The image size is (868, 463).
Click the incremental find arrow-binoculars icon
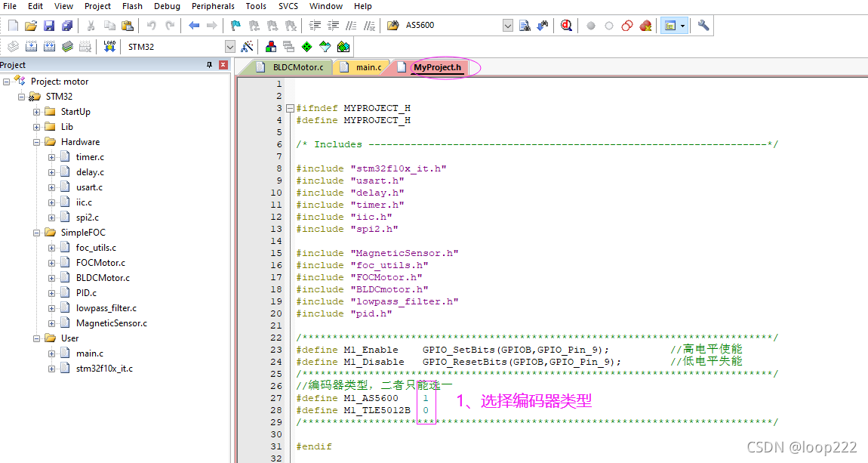(543, 26)
